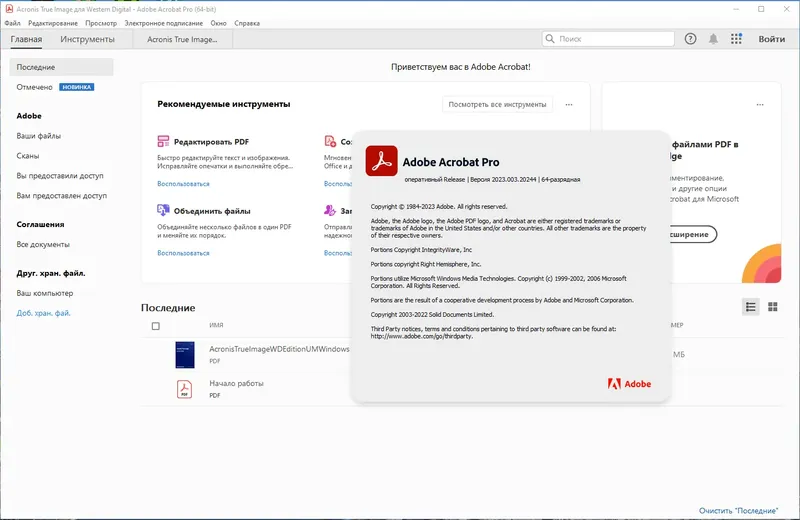Click the Начало работы file name
Viewport: 800px width, 520px height.
236,383
